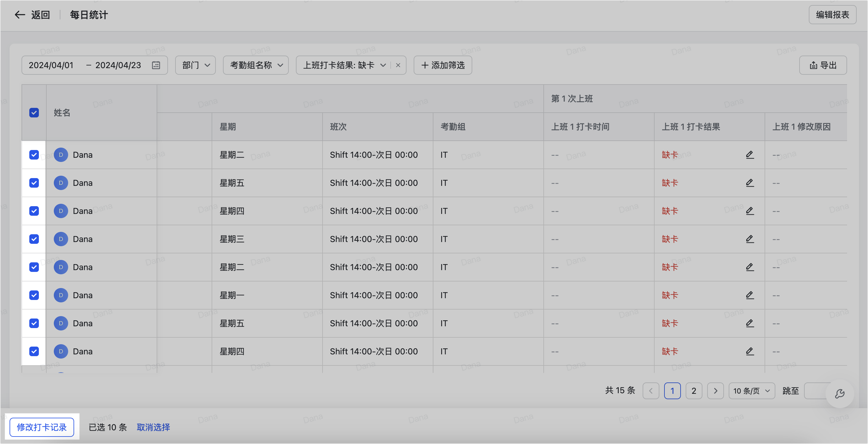
Task: Uncheck the select-all header checkbox
Action: [34, 113]
